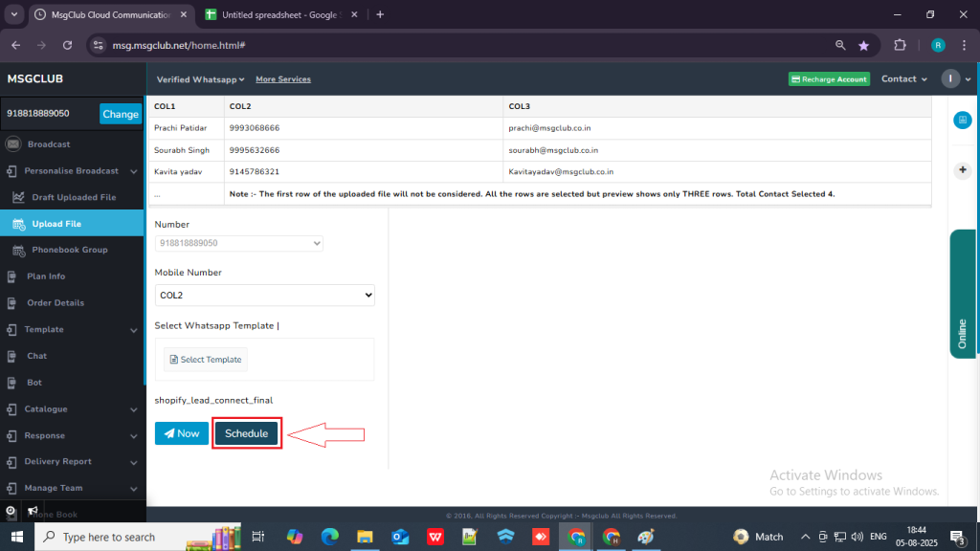The width and height of the screenshot is (980, 551).
Task: Open the Verified Whatsapp dropdown
Action: (x=200, y=79)
